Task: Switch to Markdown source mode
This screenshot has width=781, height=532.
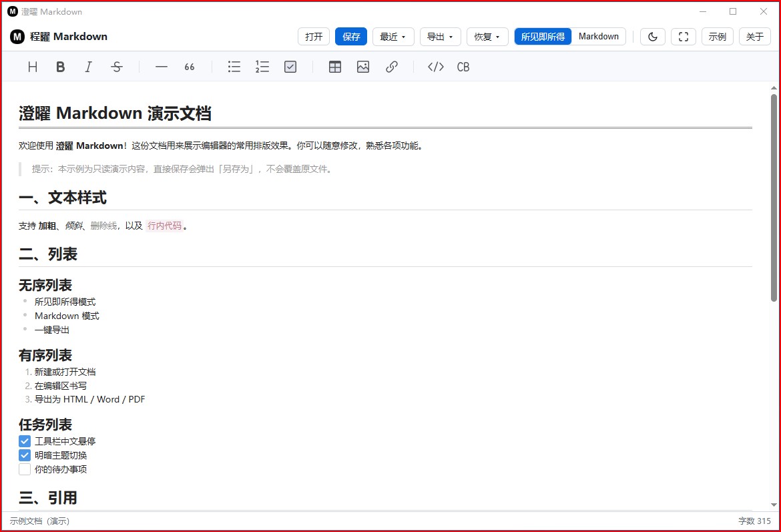Action: [598, 36]
